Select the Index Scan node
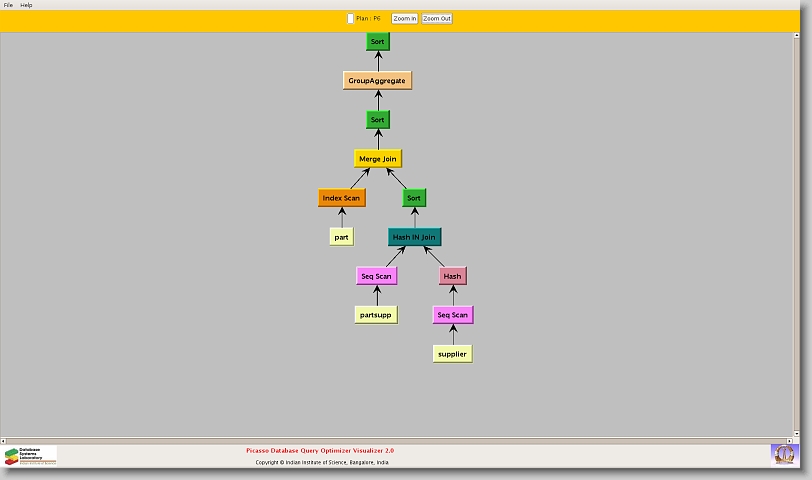The width and height of the screenshot is (812, 480). tap(341, 198)
